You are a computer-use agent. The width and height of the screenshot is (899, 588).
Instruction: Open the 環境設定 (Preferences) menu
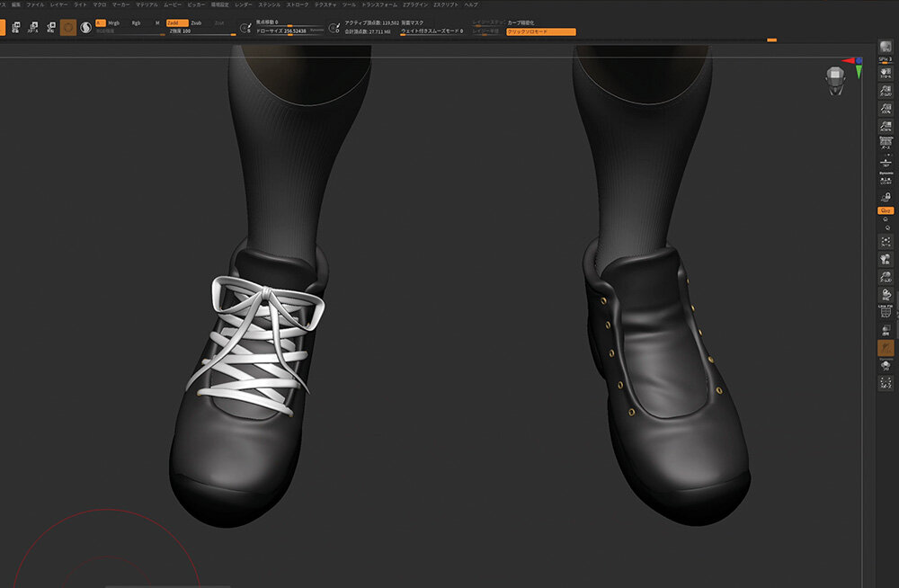coord(219,4)
